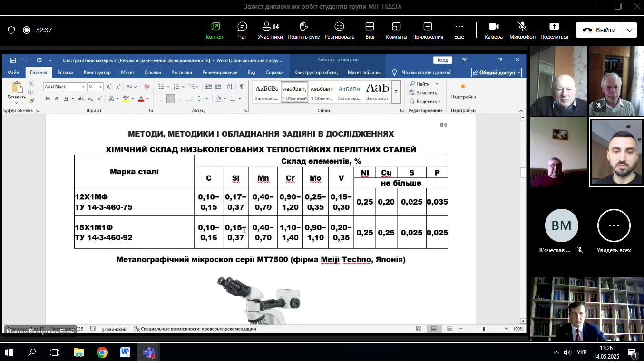Open Rooms in the Teams toolbar
Screen dimensions: 644x362
[x=396, y=30]
